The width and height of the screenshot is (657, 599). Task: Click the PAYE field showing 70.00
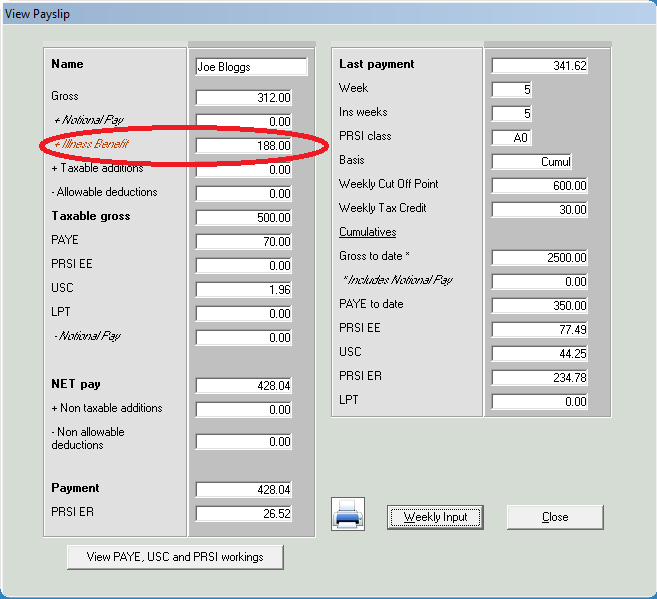point(243,242)
